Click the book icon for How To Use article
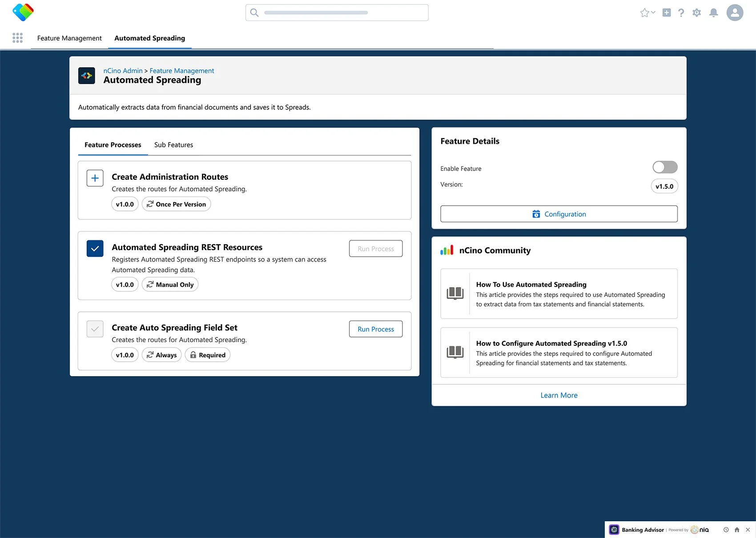 click(455, 293)
